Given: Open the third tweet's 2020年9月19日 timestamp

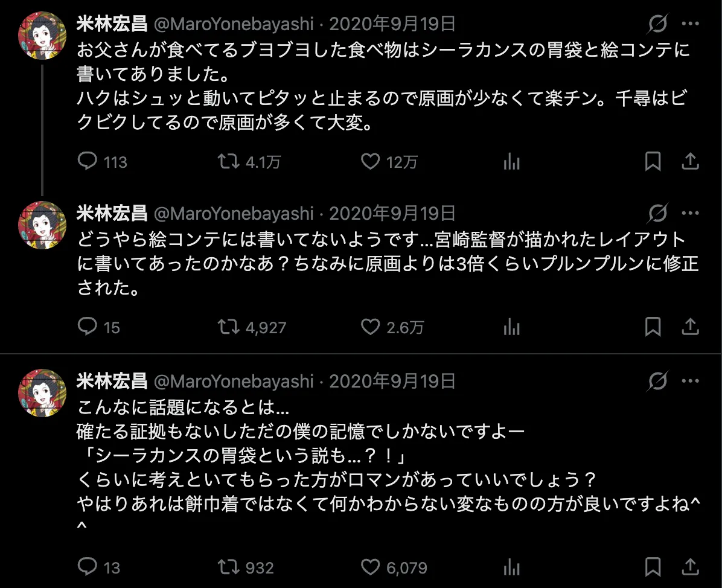Looking at the screenshot, I should pyautogui.click(x=392, y=381).
